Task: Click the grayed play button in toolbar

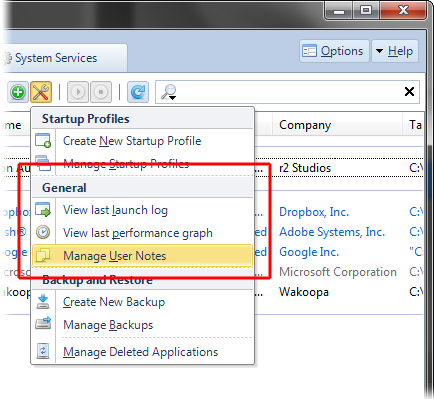Action: click(78, 92)
